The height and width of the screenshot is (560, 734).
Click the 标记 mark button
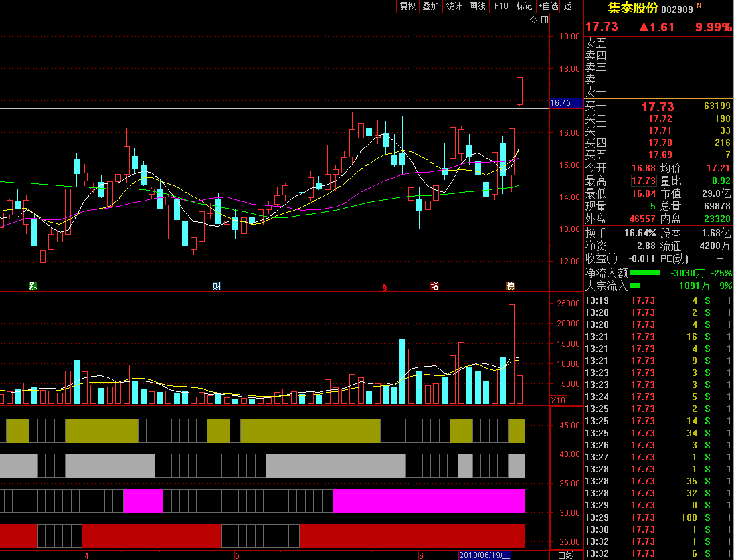click(525, 6)
